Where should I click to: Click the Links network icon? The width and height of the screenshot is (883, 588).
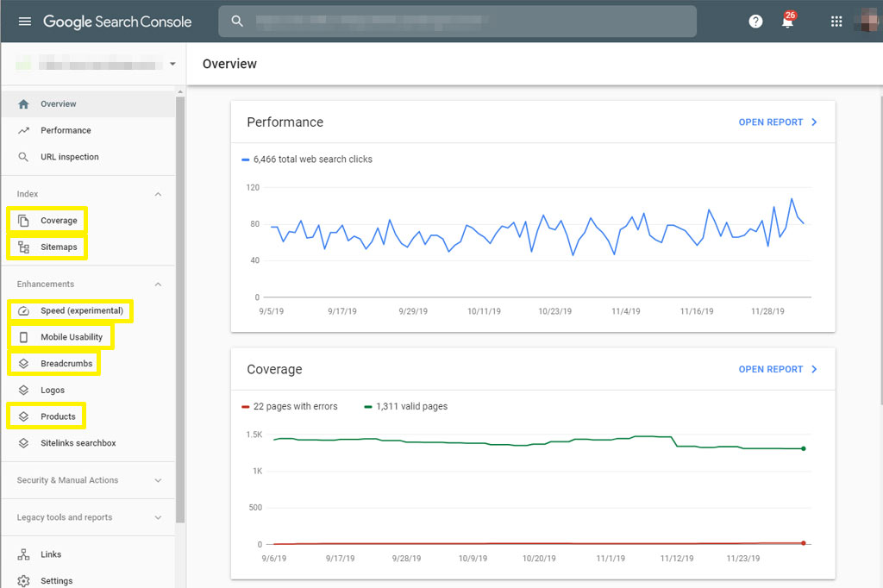point(23,554)
